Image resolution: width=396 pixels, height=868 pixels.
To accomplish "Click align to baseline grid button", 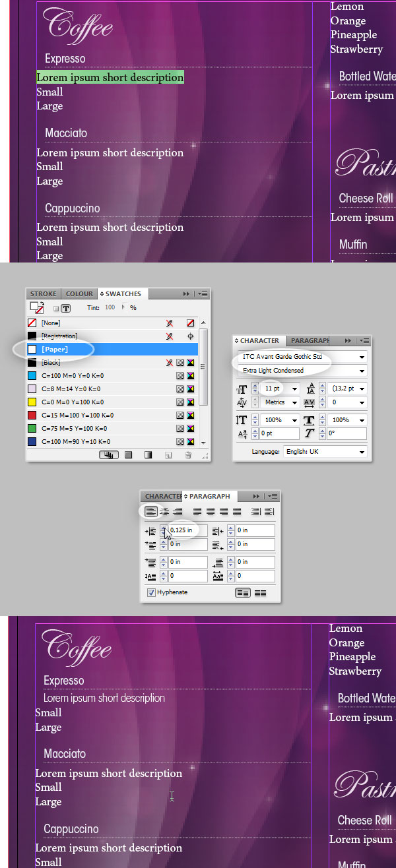I will point(261,593).
